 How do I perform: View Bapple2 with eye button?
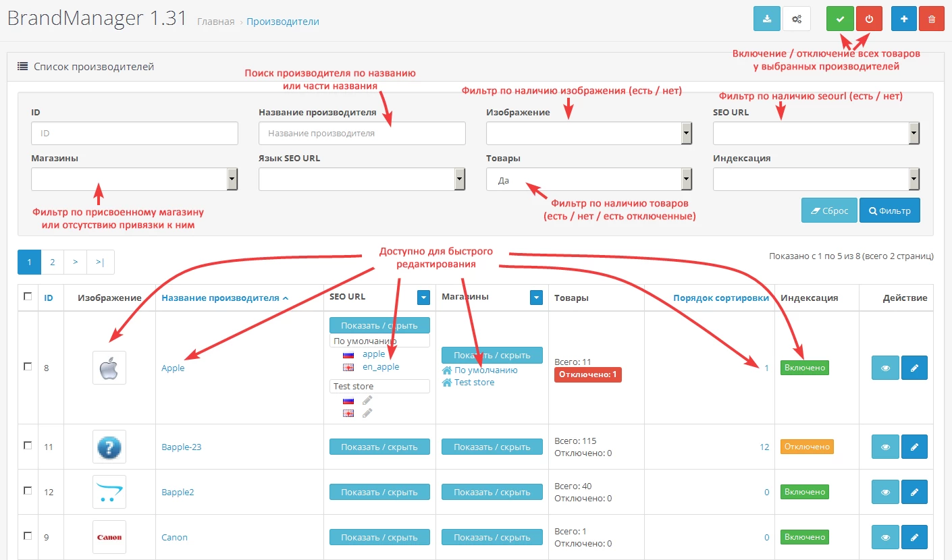coord(885,492)
